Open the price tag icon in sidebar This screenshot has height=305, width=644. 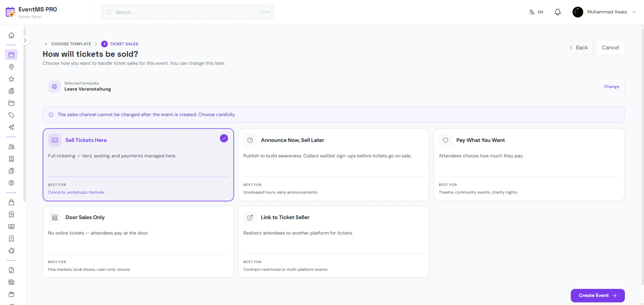click(11, 115)
